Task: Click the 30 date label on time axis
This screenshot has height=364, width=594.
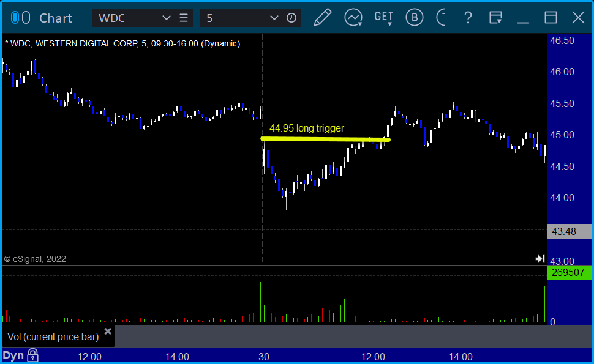Action: coord(264,357)
